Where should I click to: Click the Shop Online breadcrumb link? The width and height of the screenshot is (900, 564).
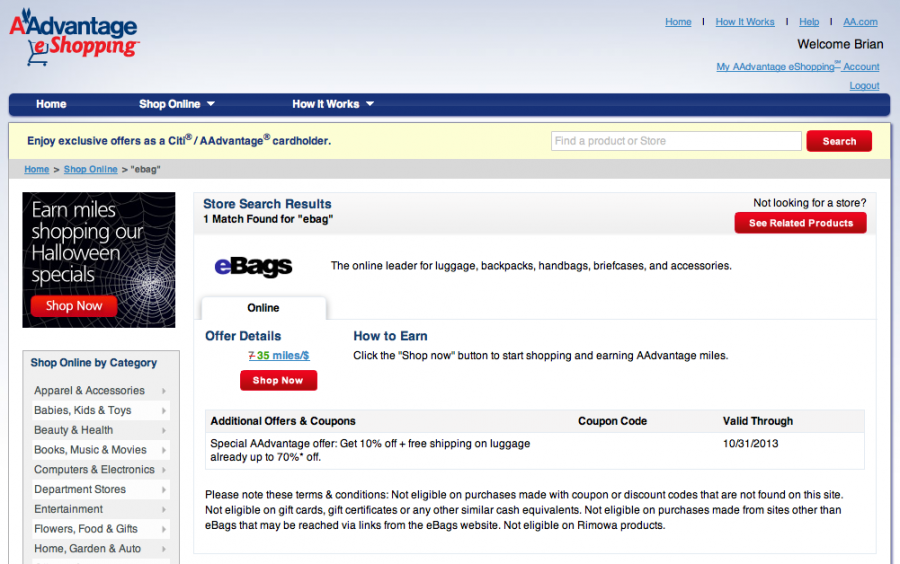[x=90, y=169]
